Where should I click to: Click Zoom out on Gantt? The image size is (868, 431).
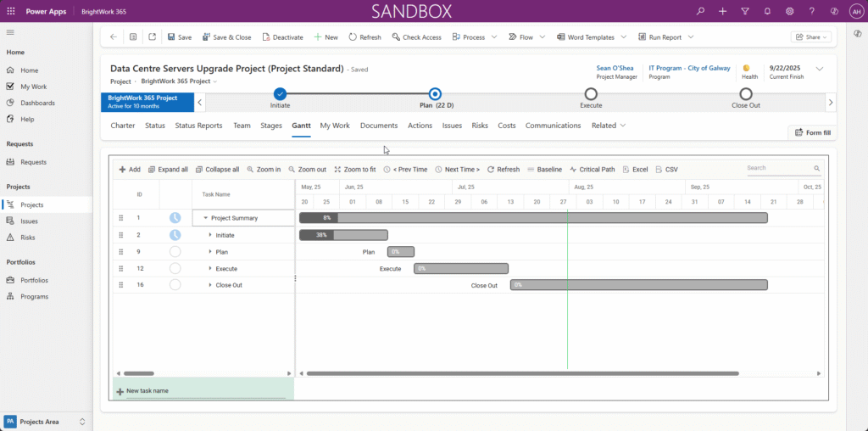[x=307, y=170]
